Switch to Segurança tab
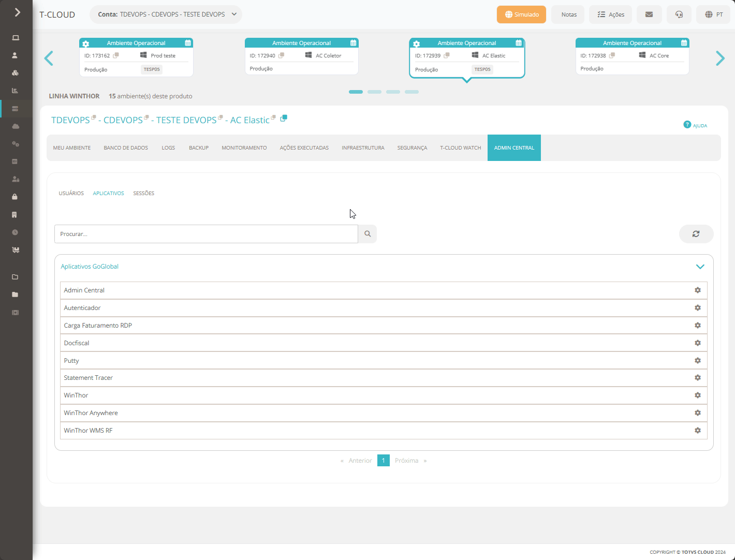This screenshot has height=560, width=735. 412,148
